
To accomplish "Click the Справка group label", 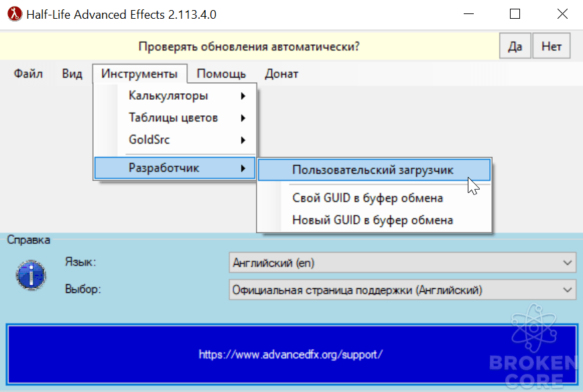I will [x=29, y=240].
